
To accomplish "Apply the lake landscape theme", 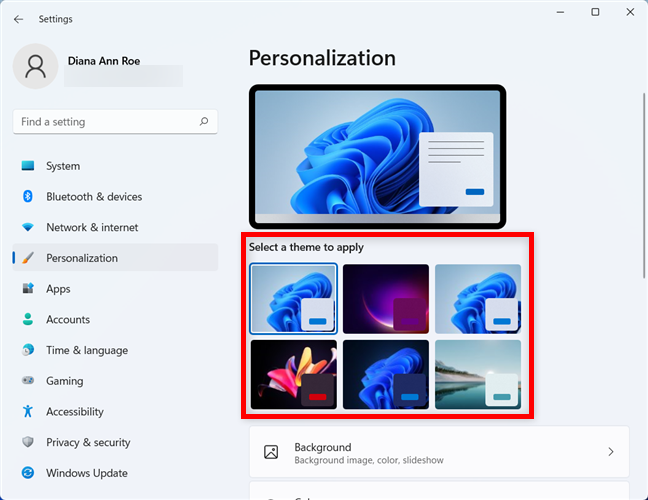I will click(x=478, y=374).
